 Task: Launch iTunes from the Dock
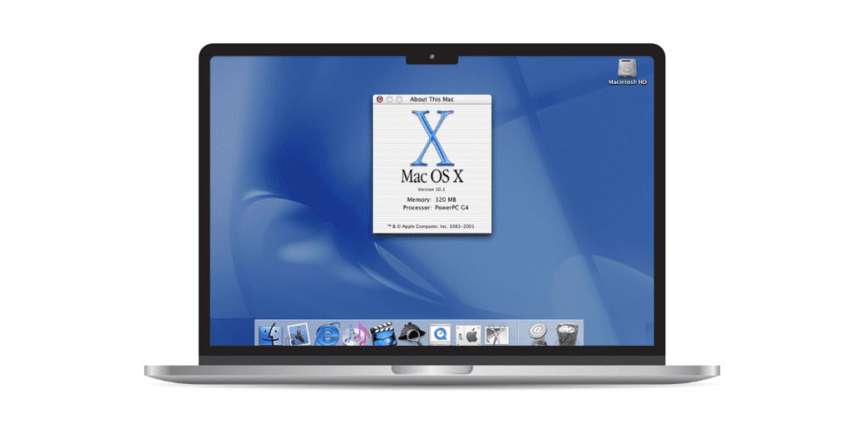(x=355, y=334)
